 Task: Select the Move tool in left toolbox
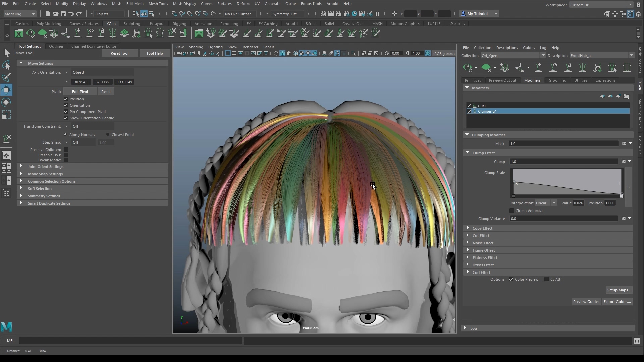(x=6, y=90)
